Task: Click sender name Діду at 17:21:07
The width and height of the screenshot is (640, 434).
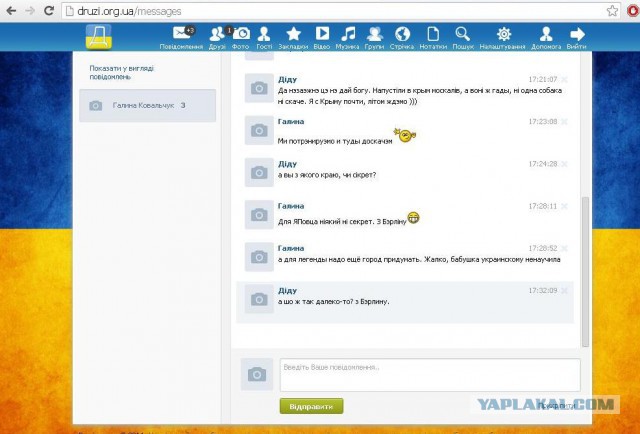Action: pyautogui.click(x=287, y=80)
